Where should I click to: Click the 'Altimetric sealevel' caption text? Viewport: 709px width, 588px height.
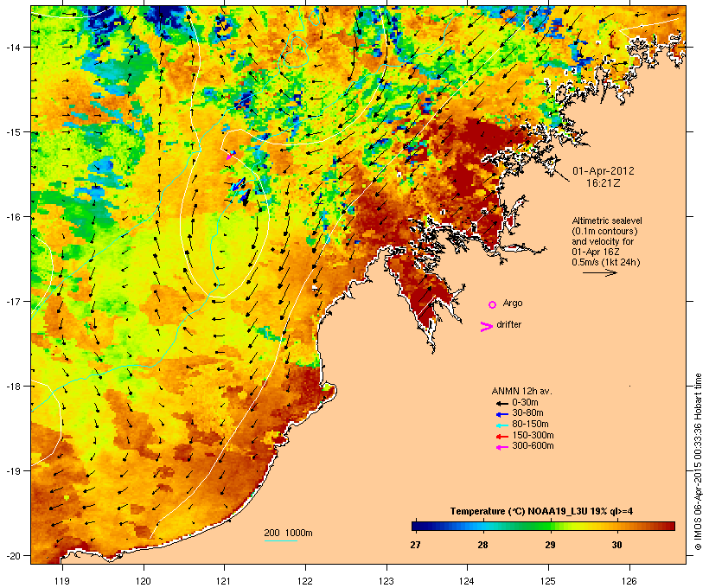tap(607, 220)
